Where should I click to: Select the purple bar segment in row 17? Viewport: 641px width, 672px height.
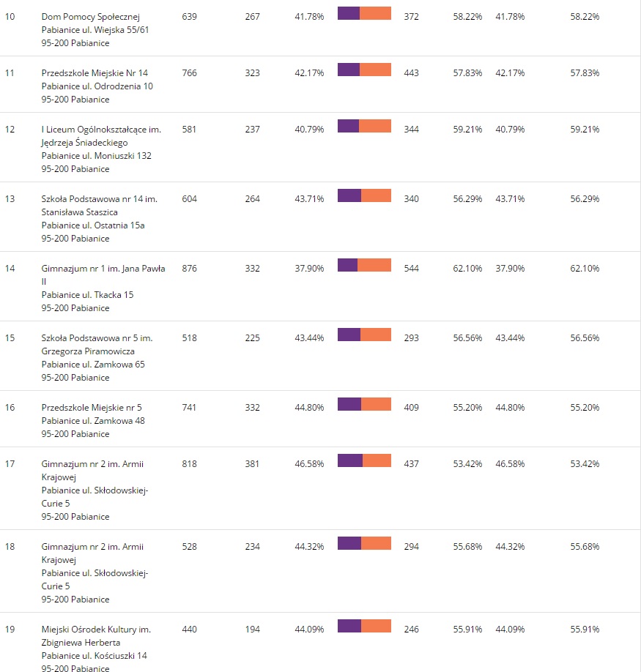pyautogui.click(x=350, y=460)
